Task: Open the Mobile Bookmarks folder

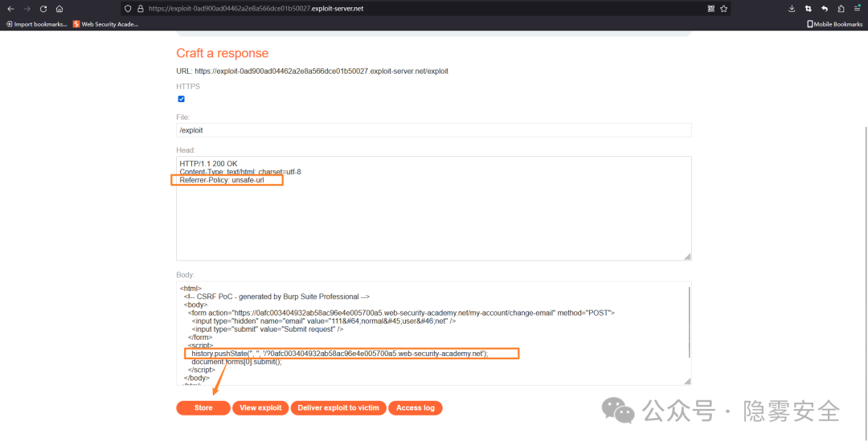Action: pos(834,24)
